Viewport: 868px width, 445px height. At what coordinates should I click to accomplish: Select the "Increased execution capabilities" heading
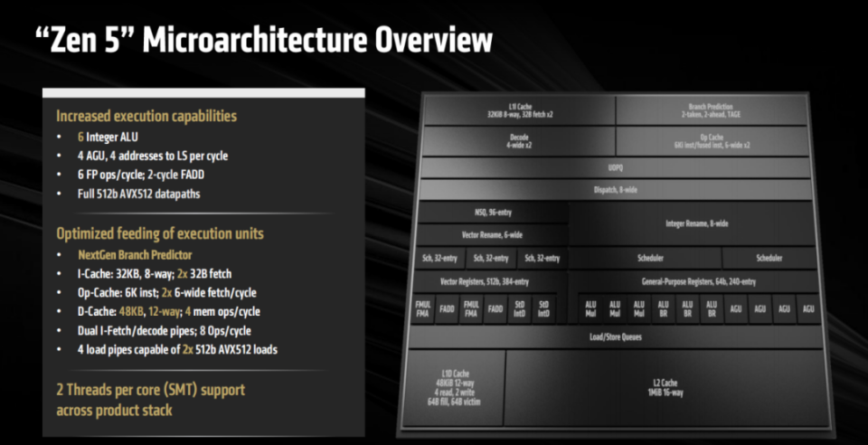pos(146,116)
